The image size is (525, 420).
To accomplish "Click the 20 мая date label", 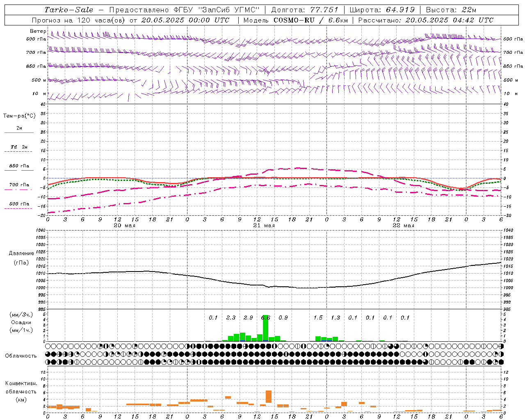I will pyautogui.click(x=124, y=226).
